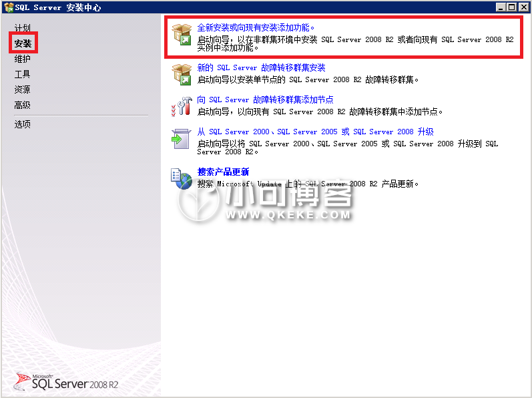This screenshot has height=398, width=532.
Task: Start 从 SQL Server 2000、2005 或 2008 升级 link
Action: (x=316, y=132)
